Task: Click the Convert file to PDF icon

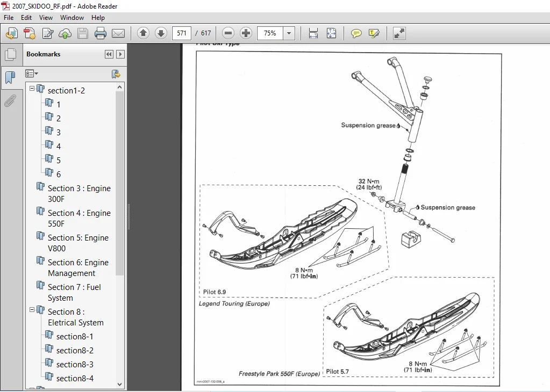Action: click(30, 33)
